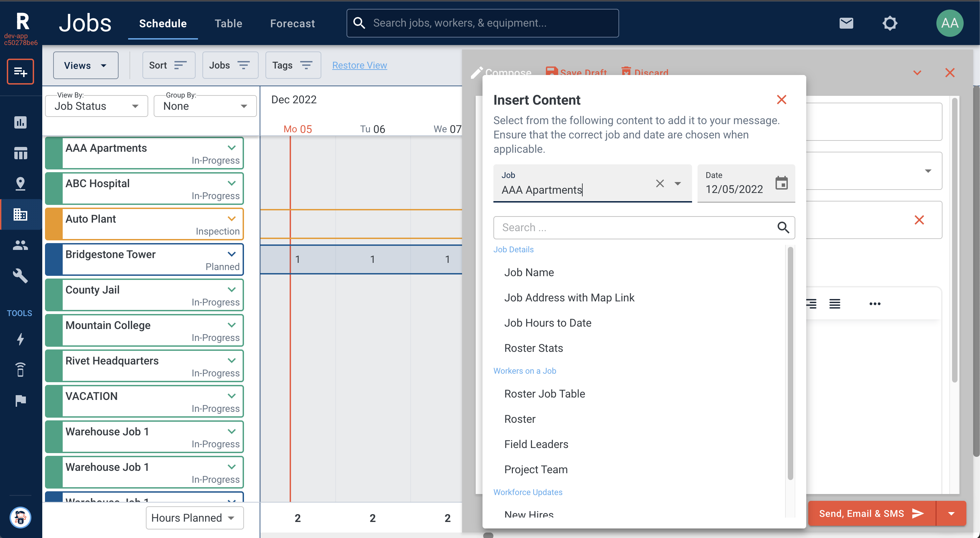Open the bar chart dashboard icon
Screen dimensions: 980x538
pos(20,122)
